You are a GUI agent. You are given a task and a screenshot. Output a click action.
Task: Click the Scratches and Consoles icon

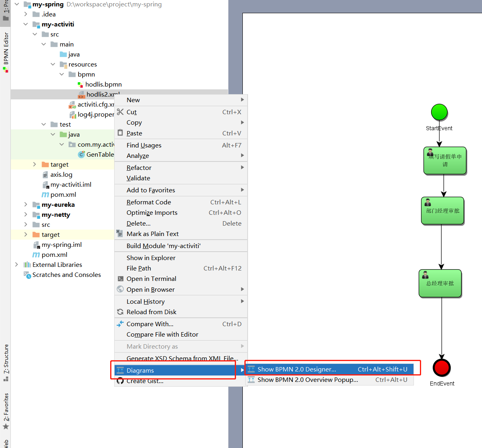27,275
